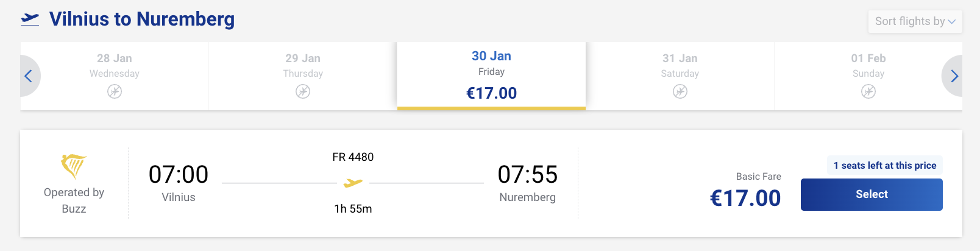Click the Vilnius to Nuremberg heading
Image resolution: width=980 pixels, height=251 pixels.
142,19
